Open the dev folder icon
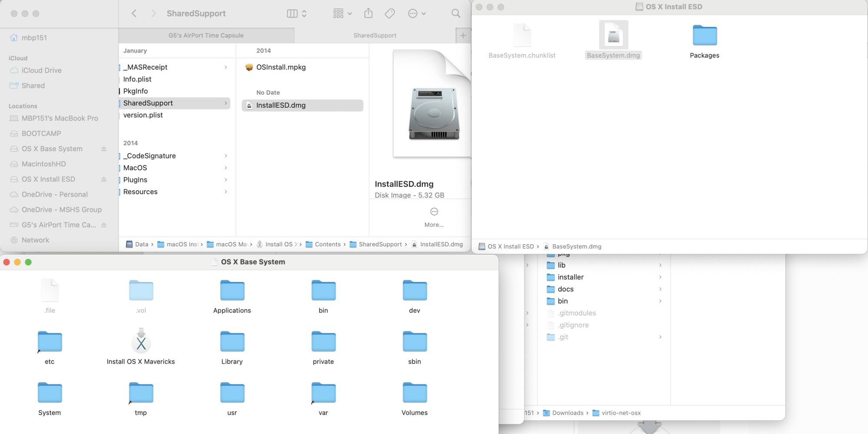The height and width of the screenshot is (434, 868). coord(414,290)
